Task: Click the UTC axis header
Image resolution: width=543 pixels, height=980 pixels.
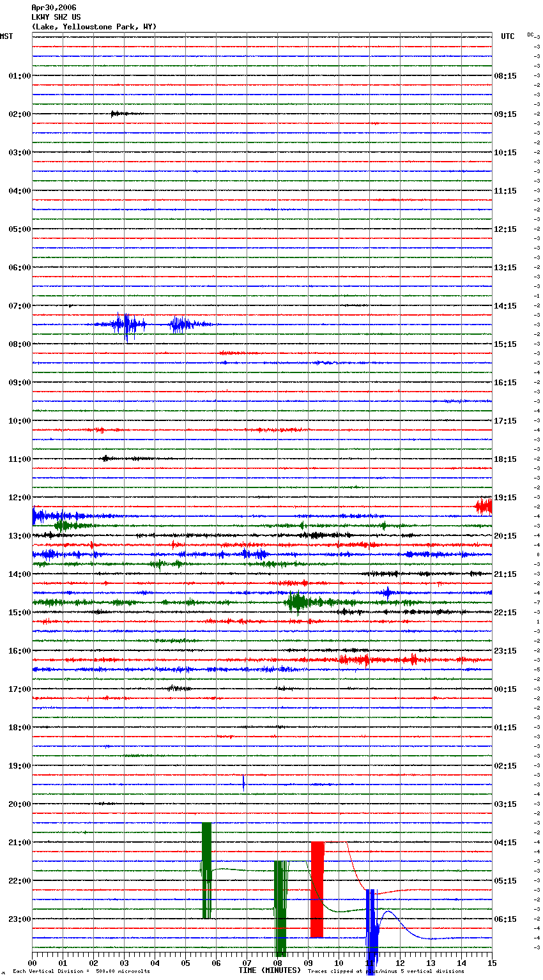Action: coord(507,36)
